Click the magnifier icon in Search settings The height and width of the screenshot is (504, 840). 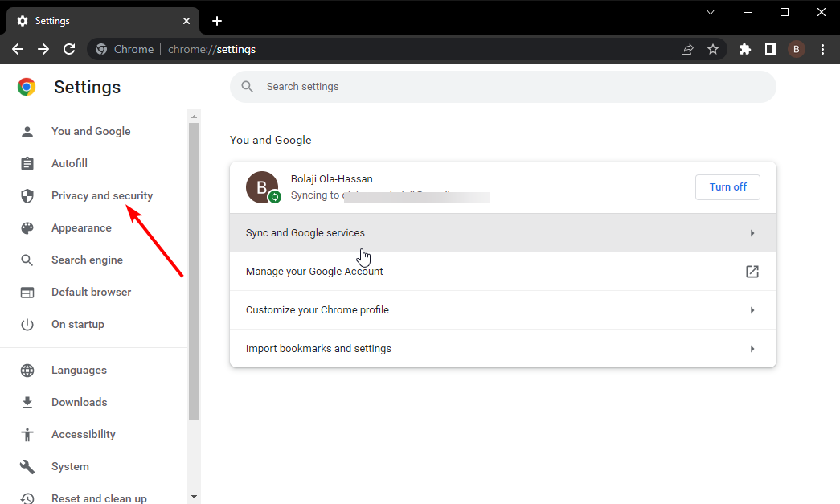[247, 86]
